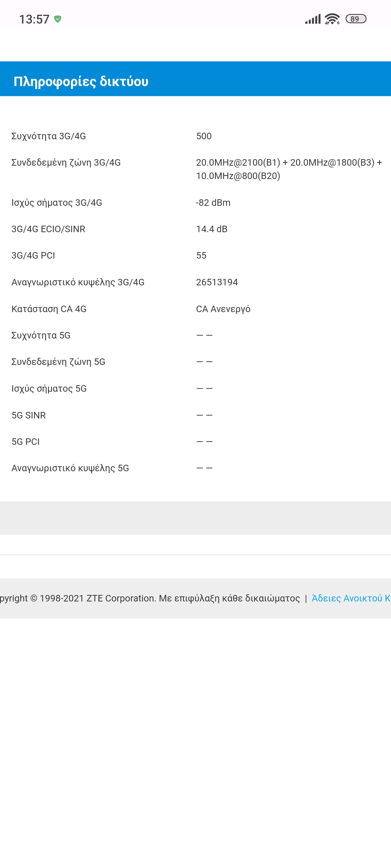
Task: Click the Συνδεδεμένη ζώνη 5G label
Action: click(58, 362)
